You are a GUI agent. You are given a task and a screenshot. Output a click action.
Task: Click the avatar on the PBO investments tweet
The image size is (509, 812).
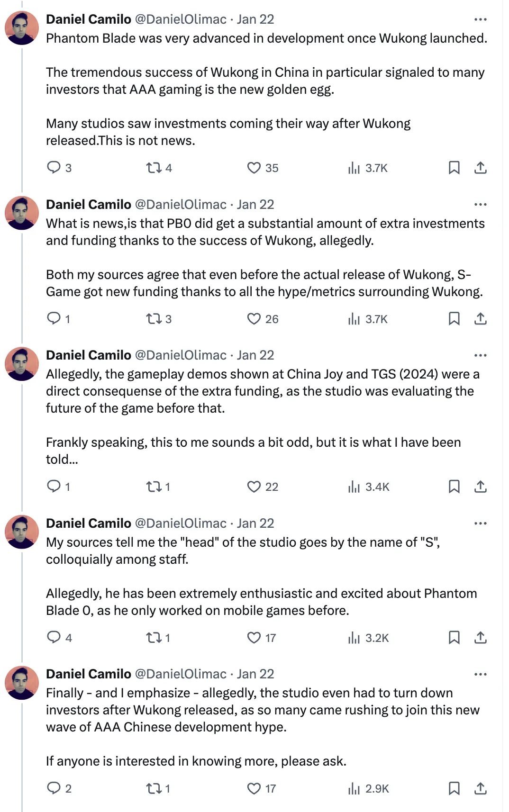point(22,213)
